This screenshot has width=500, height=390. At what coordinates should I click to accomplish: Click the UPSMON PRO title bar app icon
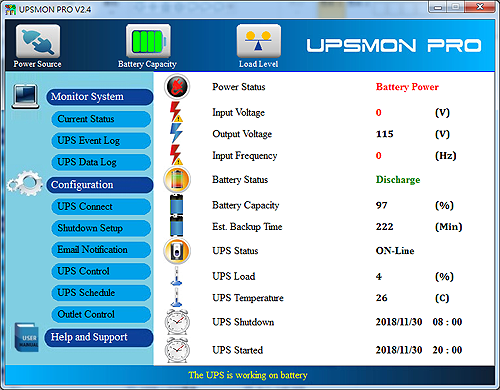10,9
